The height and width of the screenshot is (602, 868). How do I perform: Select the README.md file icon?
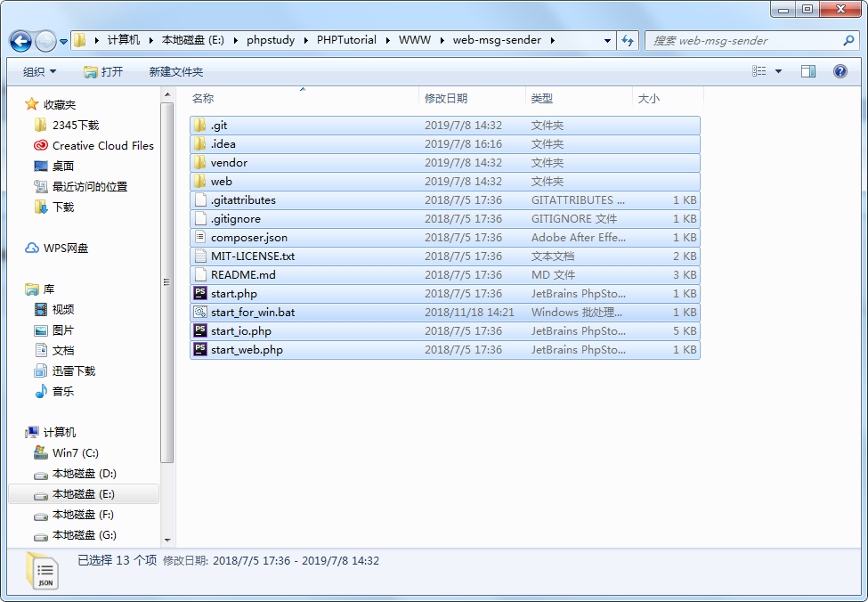[199, 274]
